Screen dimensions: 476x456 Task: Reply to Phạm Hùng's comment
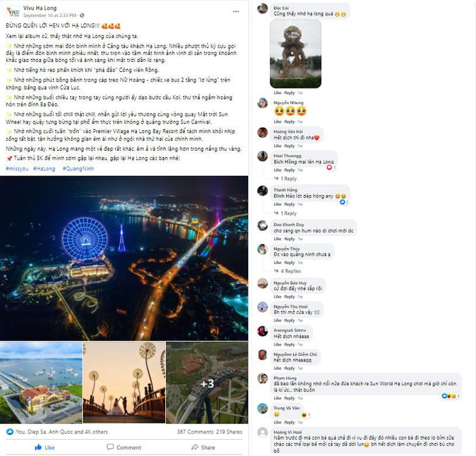tap(289, 398)
